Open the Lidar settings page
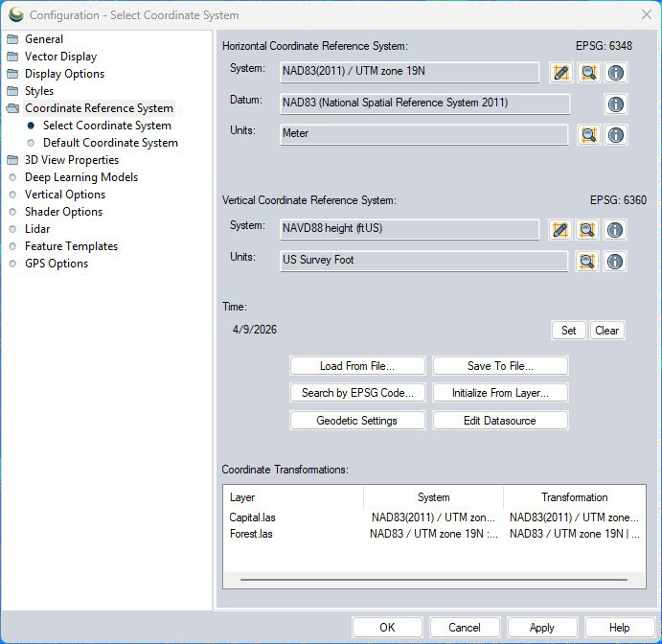 click(37, 229)
